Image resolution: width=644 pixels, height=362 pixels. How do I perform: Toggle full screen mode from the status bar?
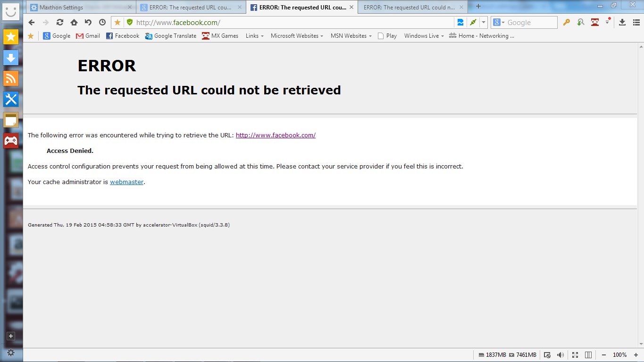click(575, 354)
